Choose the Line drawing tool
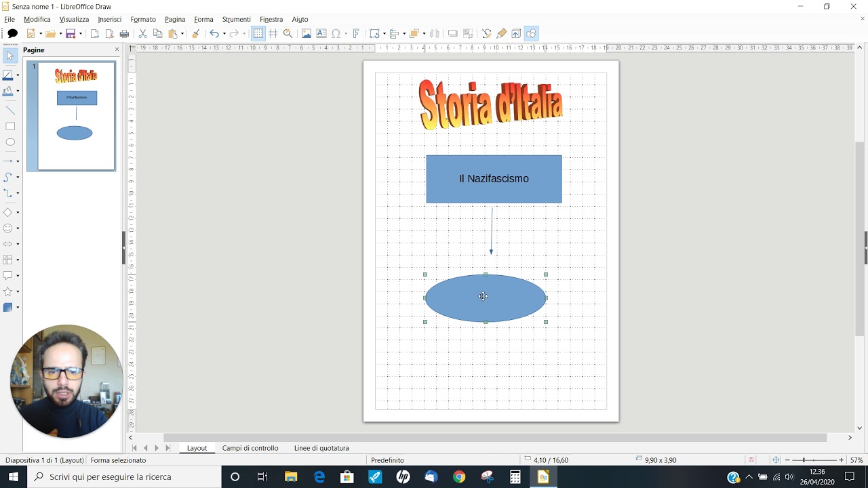868x488 pixels. point(10,110)
